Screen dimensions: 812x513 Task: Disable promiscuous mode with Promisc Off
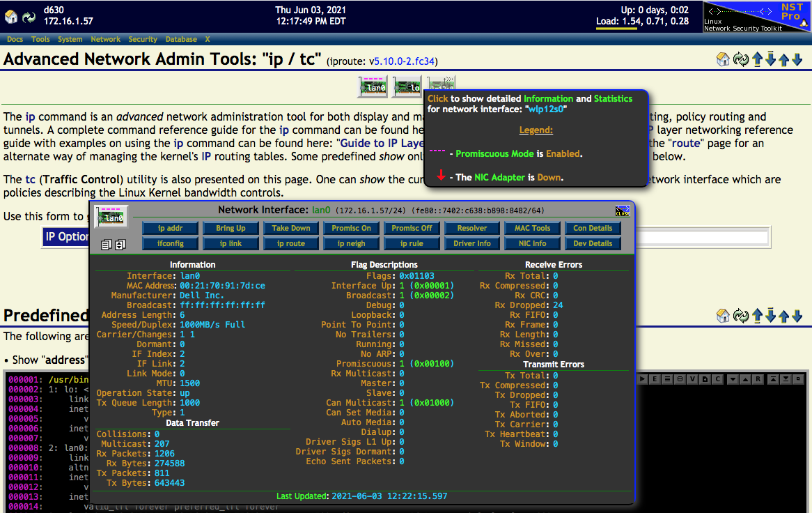(x=412, y=228)
